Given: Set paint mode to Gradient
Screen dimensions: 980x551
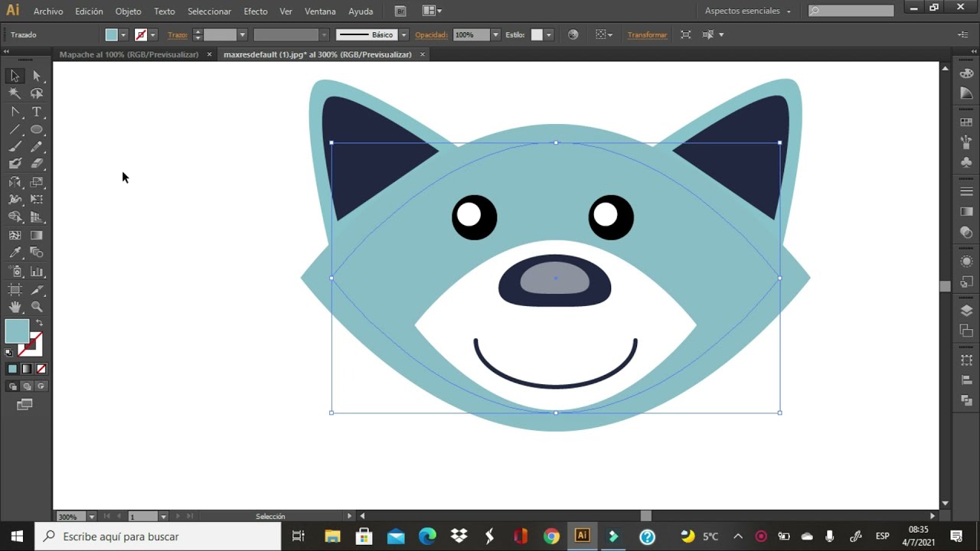Looking at the screenshot, I should (x=27, y=369).
